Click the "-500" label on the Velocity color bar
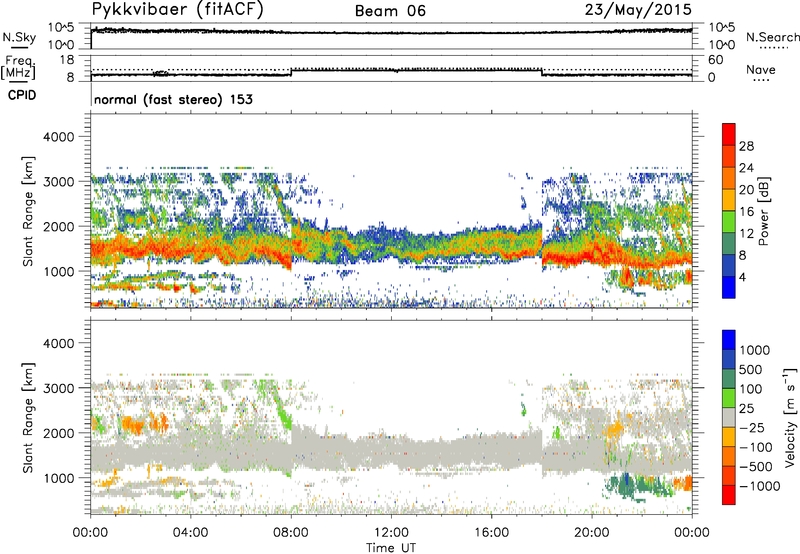800x554 pixels. [755, 467]
